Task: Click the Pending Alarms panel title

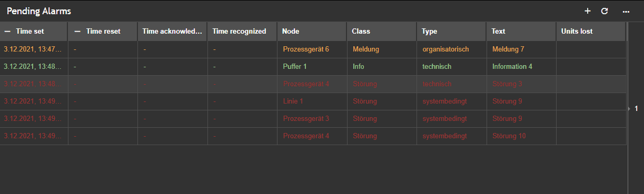Action: (39, 11)
